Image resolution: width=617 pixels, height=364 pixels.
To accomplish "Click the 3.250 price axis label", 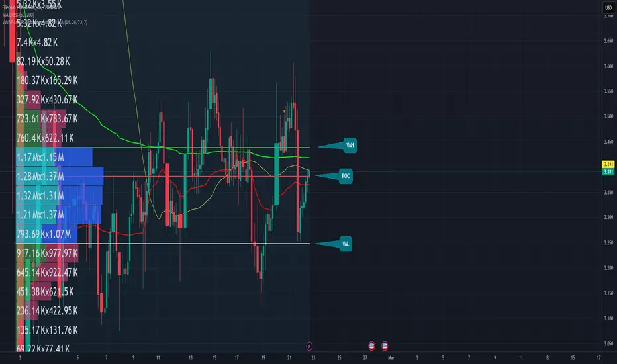I will pyautogui.click(x=608, y=242).
